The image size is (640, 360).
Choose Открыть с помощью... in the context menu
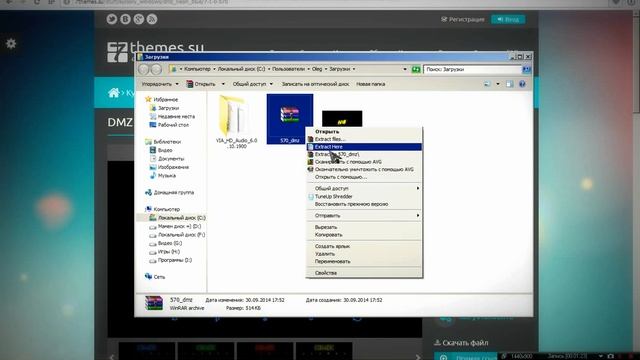point(364,177)
